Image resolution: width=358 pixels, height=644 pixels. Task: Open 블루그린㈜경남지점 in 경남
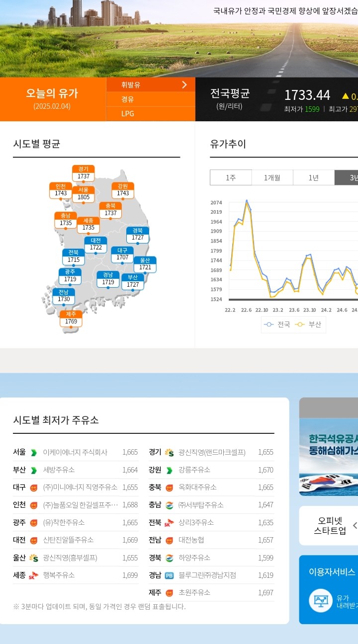pos(207,575)
